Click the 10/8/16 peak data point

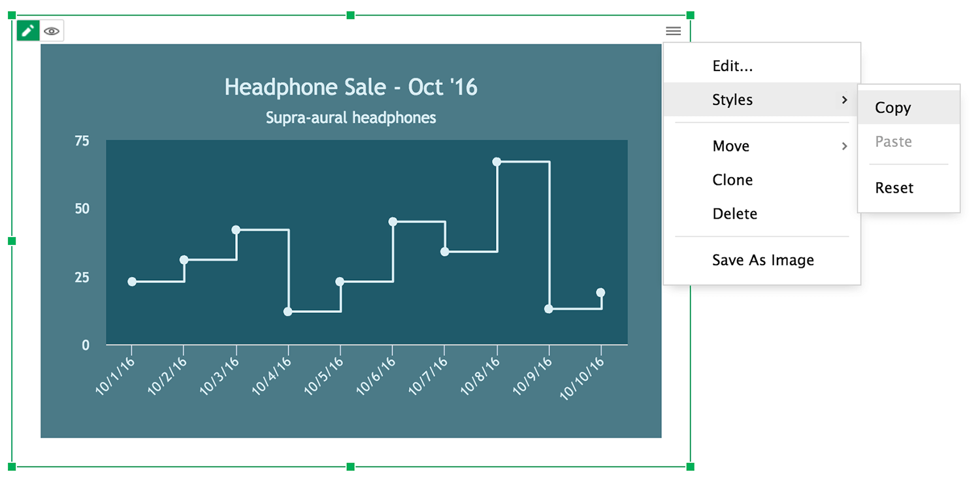coord(497,162)
